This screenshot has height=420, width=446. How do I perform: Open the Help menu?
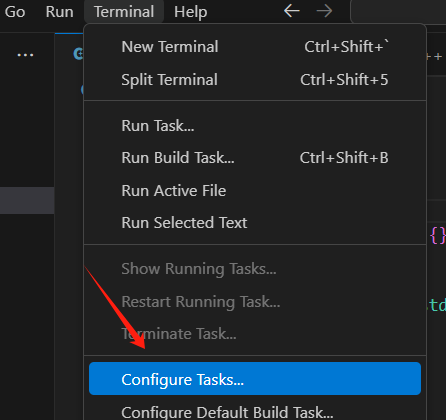point(190,12)
